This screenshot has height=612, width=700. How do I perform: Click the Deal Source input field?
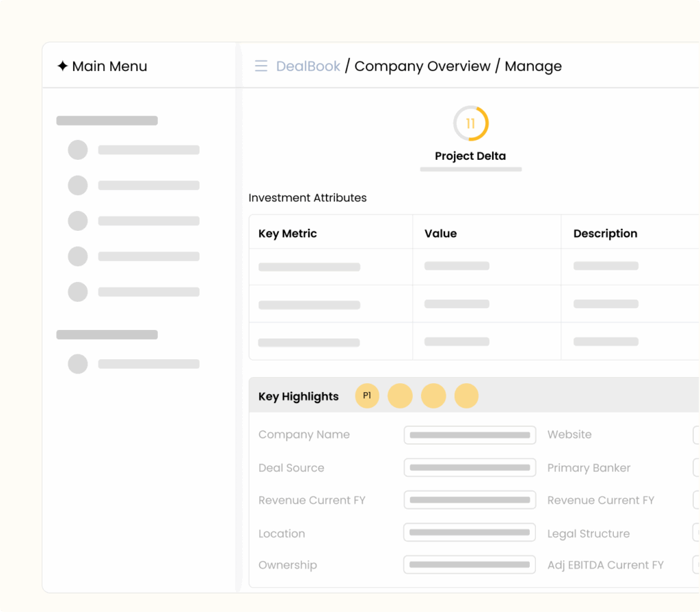pos(470,468)
